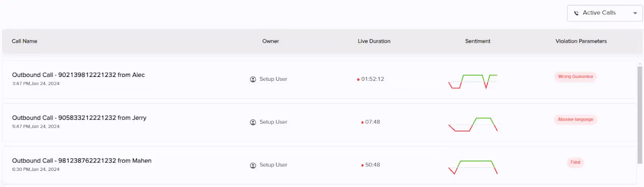Click timestamp 6:30 PM,Jan 24, 2024
Screen dimensions: 644x187
click(x=36, y=169)
